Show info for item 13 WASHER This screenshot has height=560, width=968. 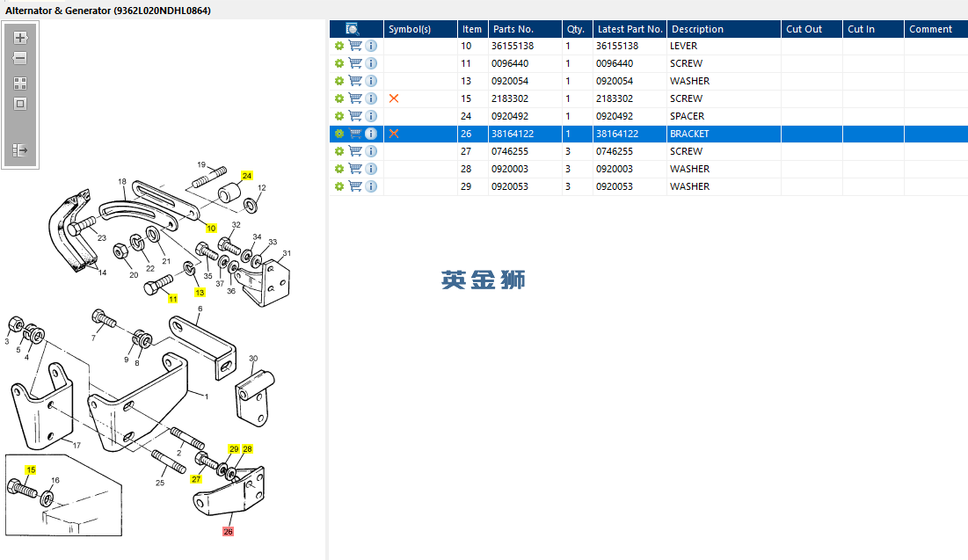pos(371,81)
